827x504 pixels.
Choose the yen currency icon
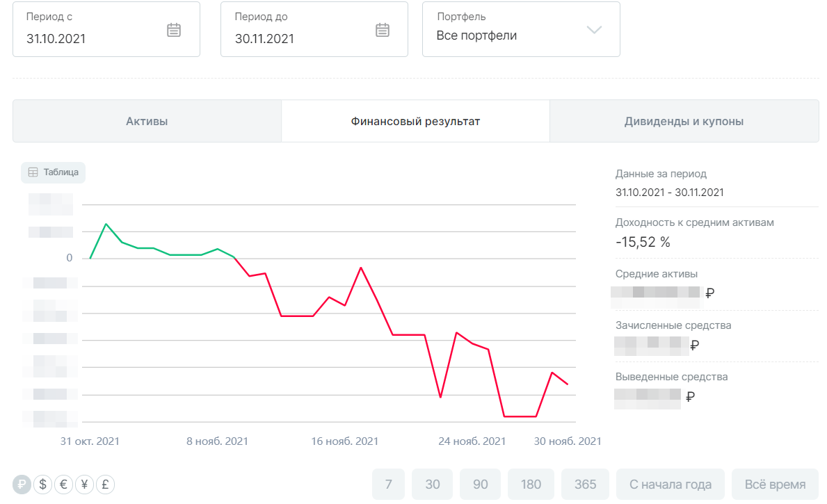(84, 485)
